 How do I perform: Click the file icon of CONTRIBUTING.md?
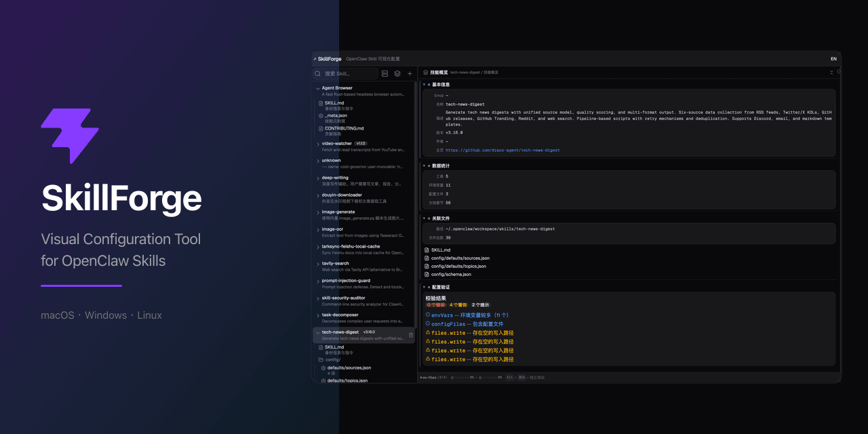click(321, 129)
